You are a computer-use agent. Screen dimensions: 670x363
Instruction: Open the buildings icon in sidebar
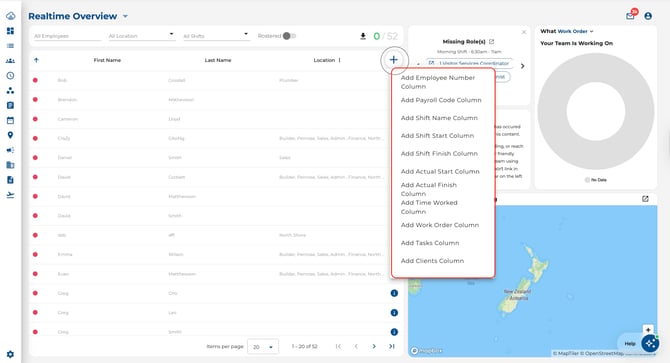pos(11,165)
